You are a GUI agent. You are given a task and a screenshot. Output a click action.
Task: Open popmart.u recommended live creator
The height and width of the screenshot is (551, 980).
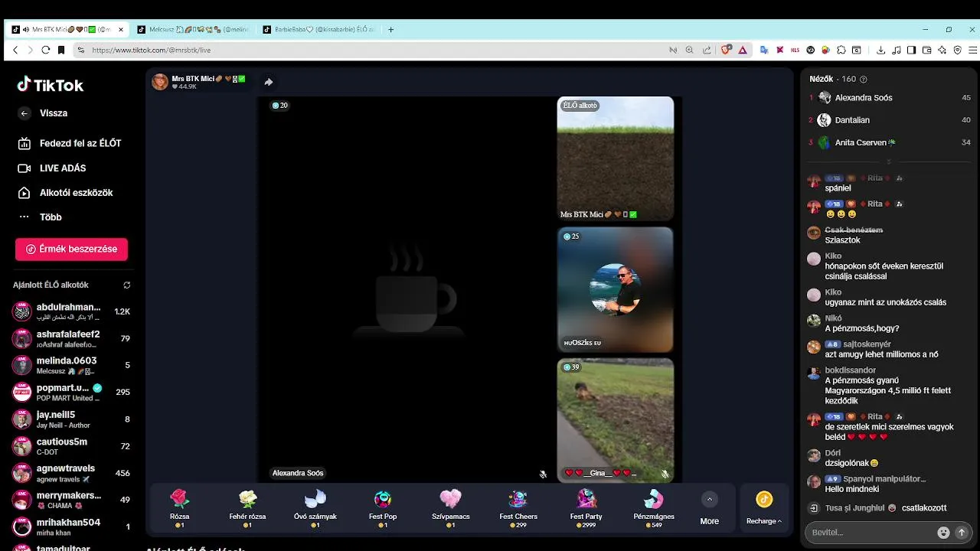click(71, 392)
